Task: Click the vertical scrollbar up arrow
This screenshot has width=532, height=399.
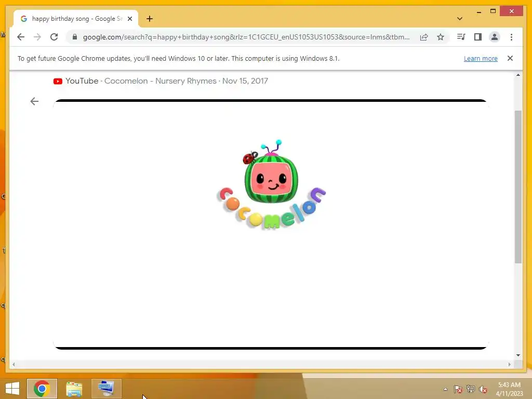Action: 518,75
